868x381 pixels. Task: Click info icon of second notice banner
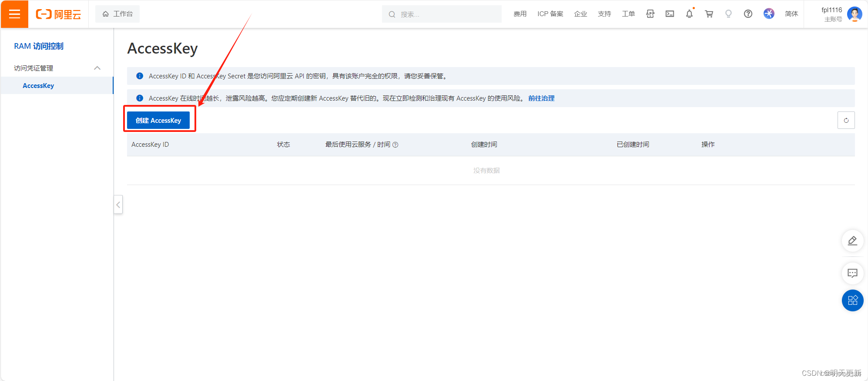coord(140,98)
